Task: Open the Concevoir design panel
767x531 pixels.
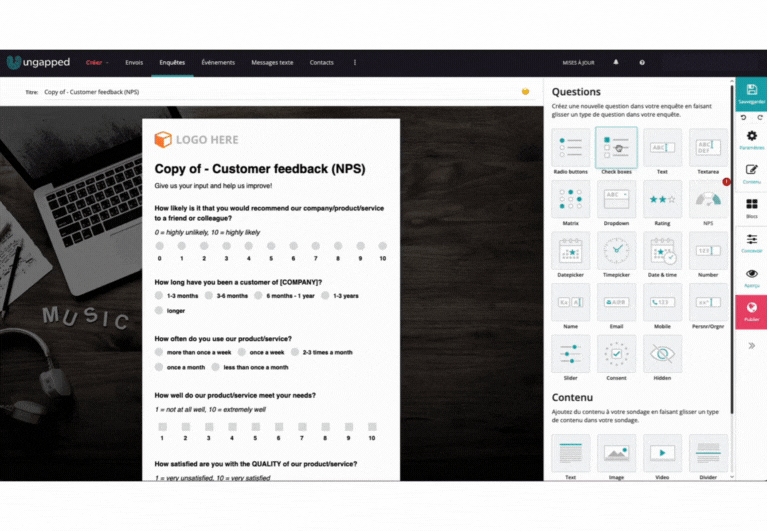Action: (x=751, y=243)
